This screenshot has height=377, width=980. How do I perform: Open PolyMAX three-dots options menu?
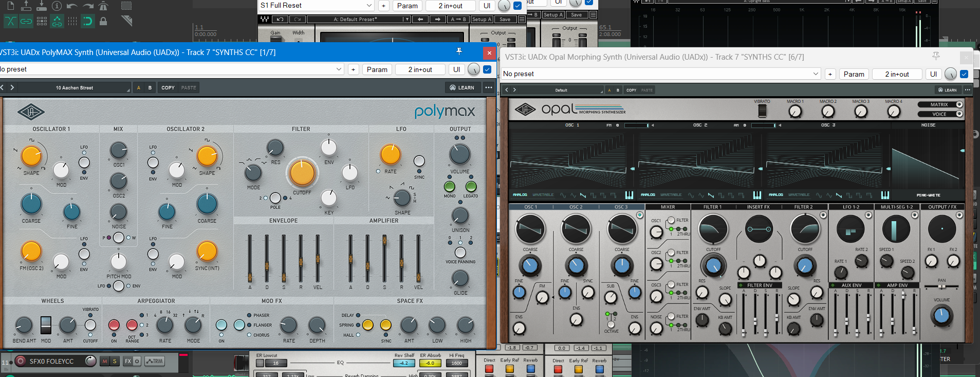[489, 87]
